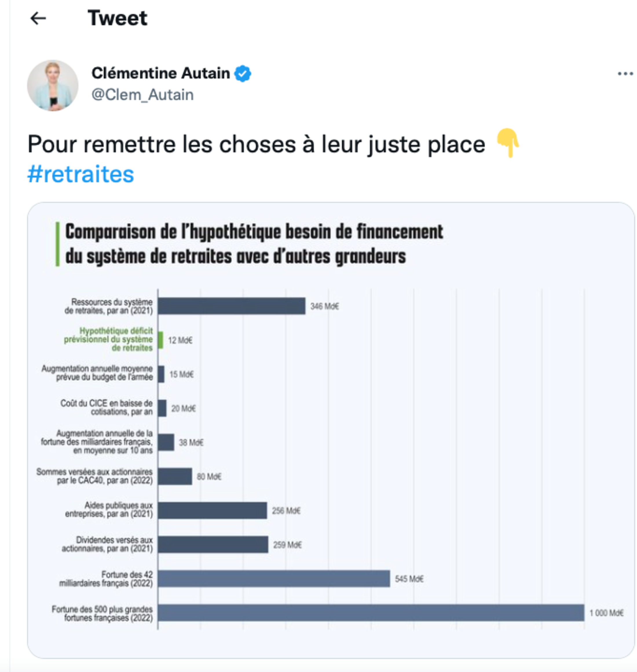Select the 80 Md€ CAC40 bar
Image resolution: width=637 pixels, height=672 pixels.
pos(175,476)
